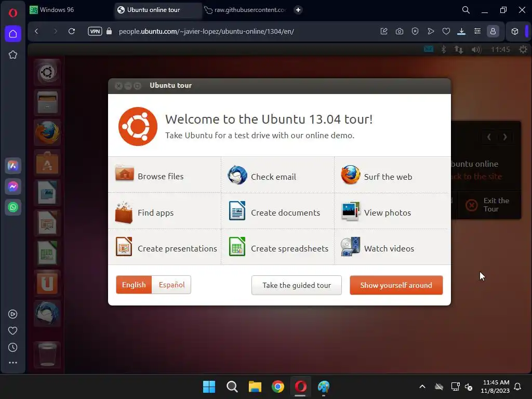The width and height of the screenshot is (532, 399).
Task: Toggle the Opera VPN badge
Action: [95, 31]
